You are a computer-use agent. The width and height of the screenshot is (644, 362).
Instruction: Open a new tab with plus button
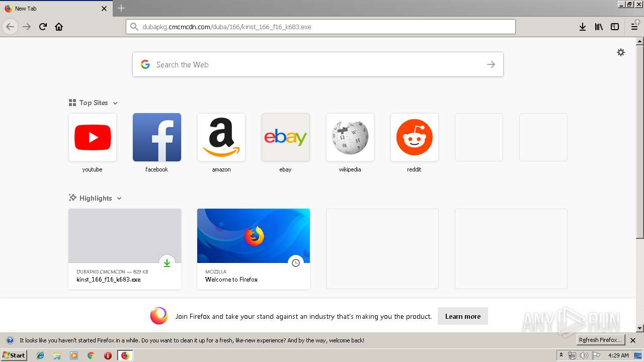(x=121, y=8)
